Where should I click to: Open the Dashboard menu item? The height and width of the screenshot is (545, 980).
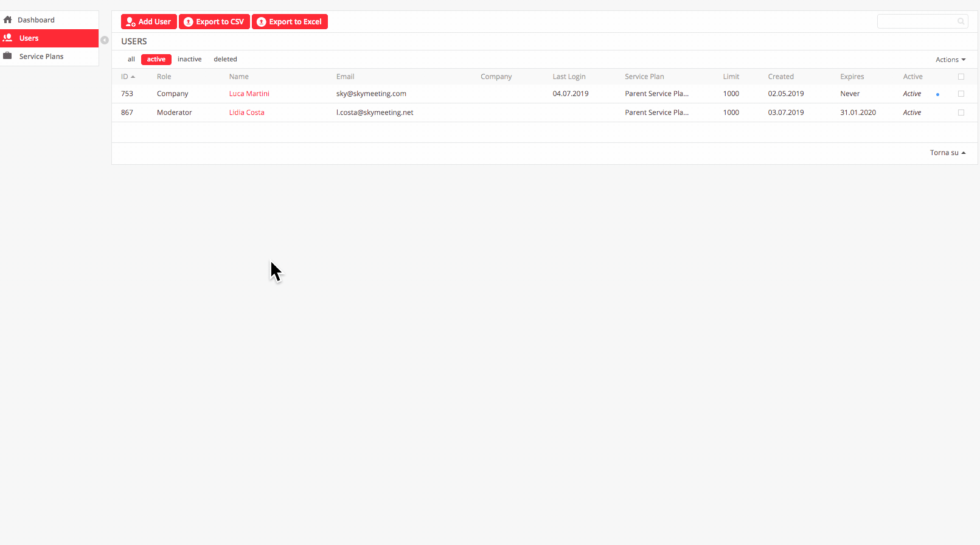pyautogui.click(x=49, y=19)
